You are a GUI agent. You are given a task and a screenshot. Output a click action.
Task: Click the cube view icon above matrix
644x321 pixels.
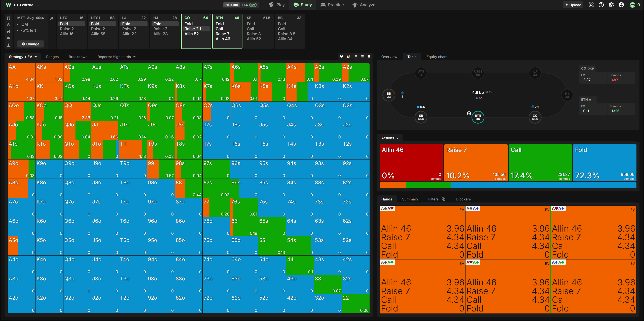tap(341, 56)
